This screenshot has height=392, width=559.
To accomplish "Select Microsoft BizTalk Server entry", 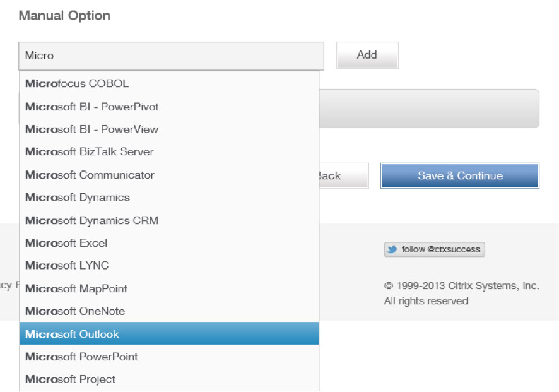I will (169, 151).
